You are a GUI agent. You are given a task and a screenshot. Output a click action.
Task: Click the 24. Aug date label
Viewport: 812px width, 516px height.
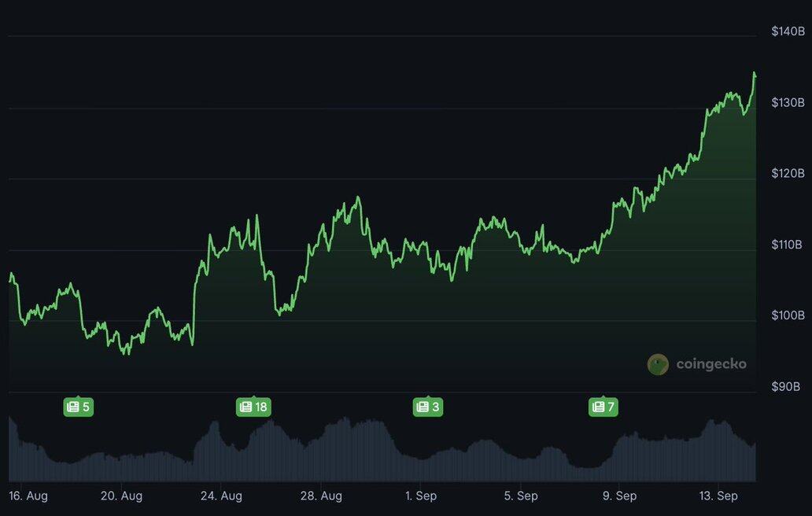(x=221, y=496)
